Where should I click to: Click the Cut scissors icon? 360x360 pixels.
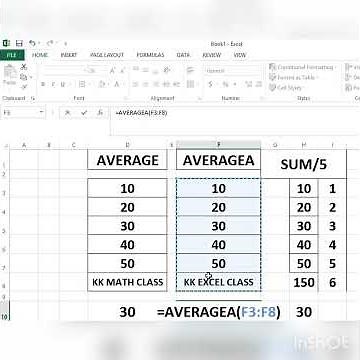pyautogui.click(x=24, y=67)
